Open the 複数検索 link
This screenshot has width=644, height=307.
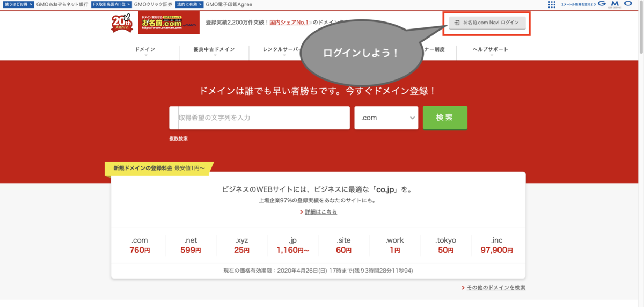(x=179, y=138)
